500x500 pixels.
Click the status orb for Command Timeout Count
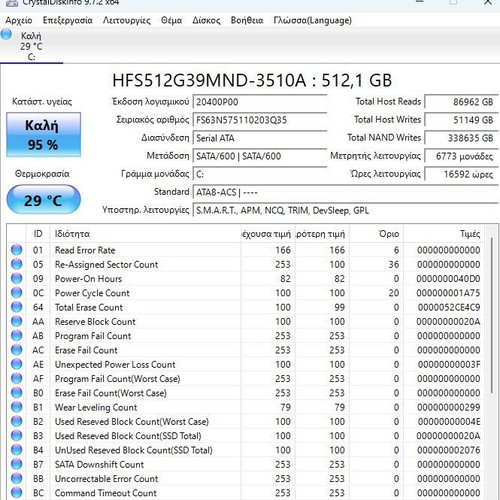pyautogui.click(x=16, y=493)
